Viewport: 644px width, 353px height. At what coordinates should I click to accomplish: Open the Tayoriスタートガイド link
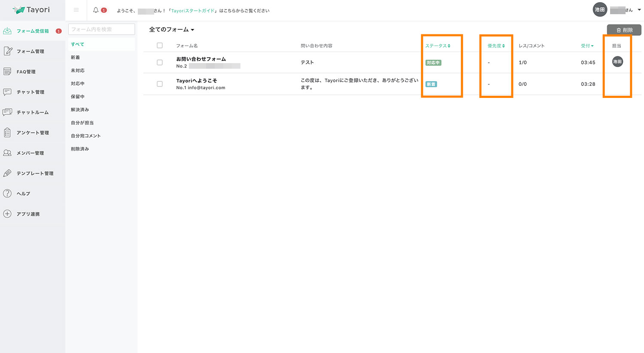point(193,11)
